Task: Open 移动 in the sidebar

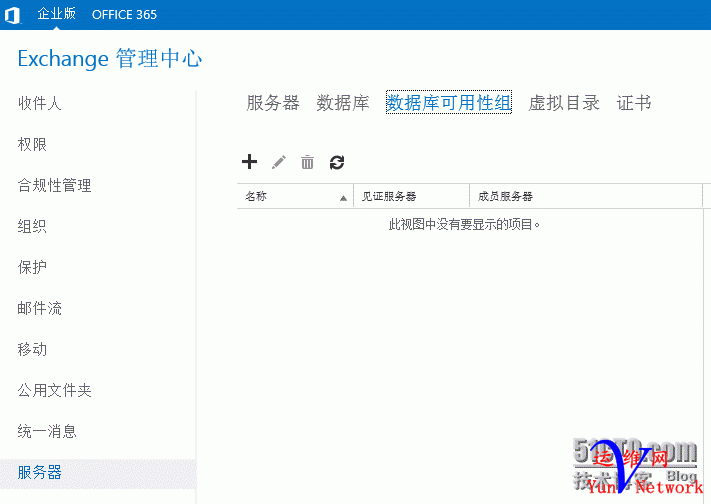Action: point(32,349)
